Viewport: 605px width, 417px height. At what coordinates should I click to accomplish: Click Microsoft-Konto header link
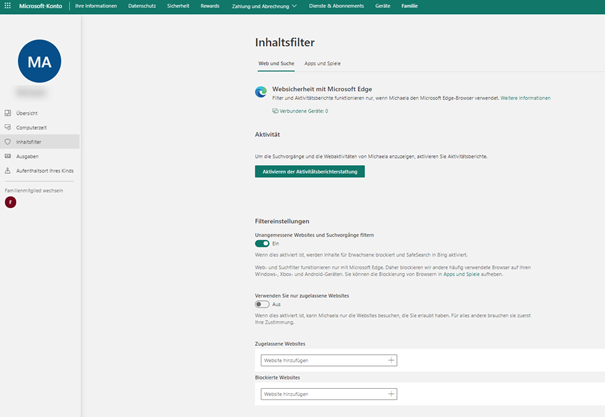(x=41, y=6)
